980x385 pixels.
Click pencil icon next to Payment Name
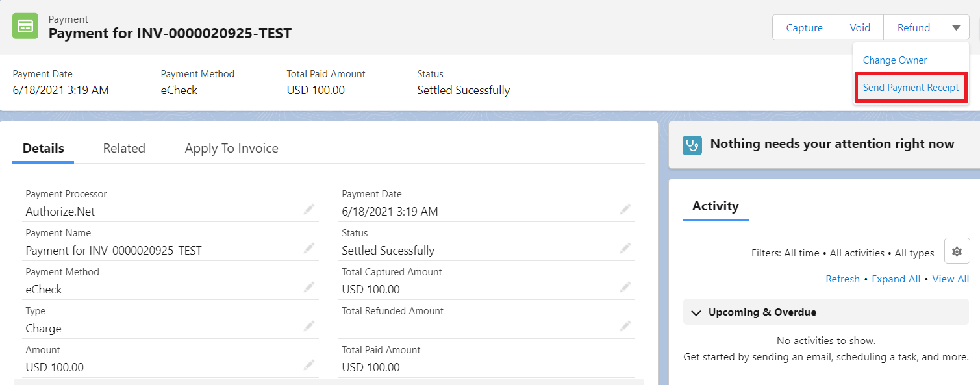(x=309, y=248)
